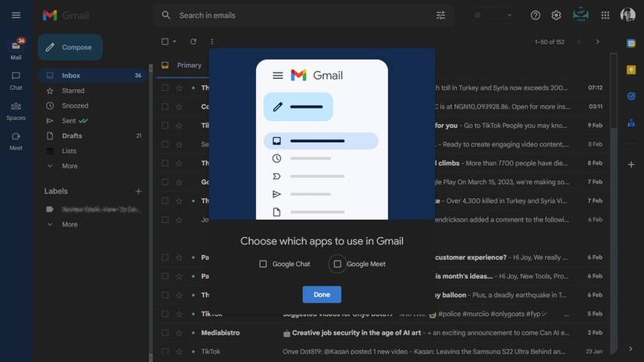This screenshot has width=644, height=362.
Task: Open Google Keep side panel
Action: (x=632, y=69)
